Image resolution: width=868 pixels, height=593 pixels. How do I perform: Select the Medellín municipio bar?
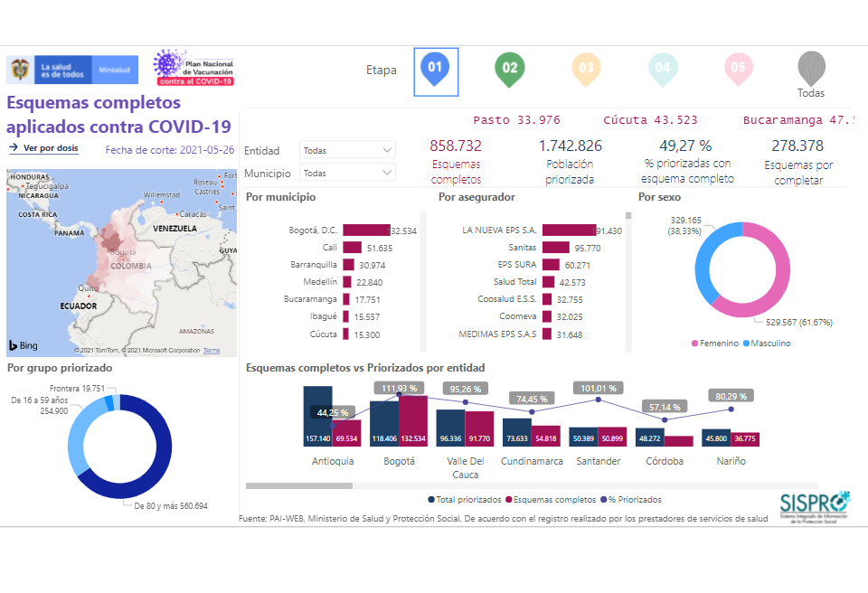tap(347, 282)
